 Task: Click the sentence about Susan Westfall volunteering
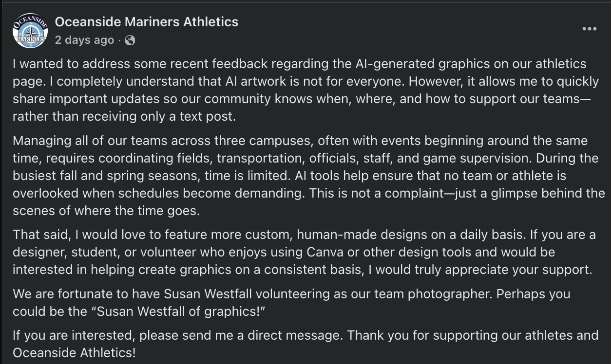[x=291, y=294]
